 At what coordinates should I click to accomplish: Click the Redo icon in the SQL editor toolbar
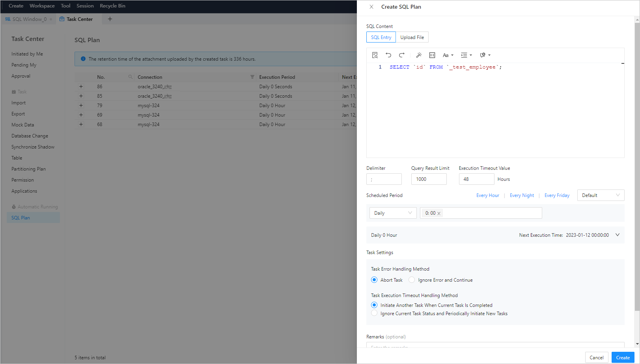402,55
